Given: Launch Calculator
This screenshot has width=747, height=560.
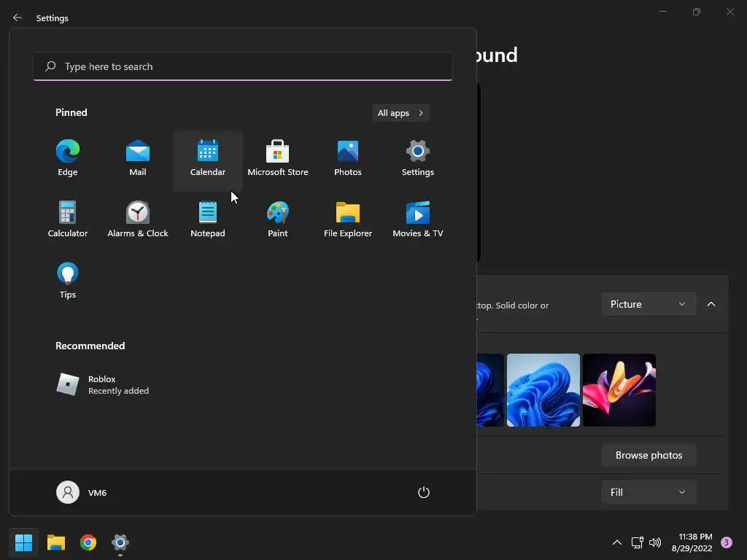Looking at the screenshot, I should tap(68, 219).
